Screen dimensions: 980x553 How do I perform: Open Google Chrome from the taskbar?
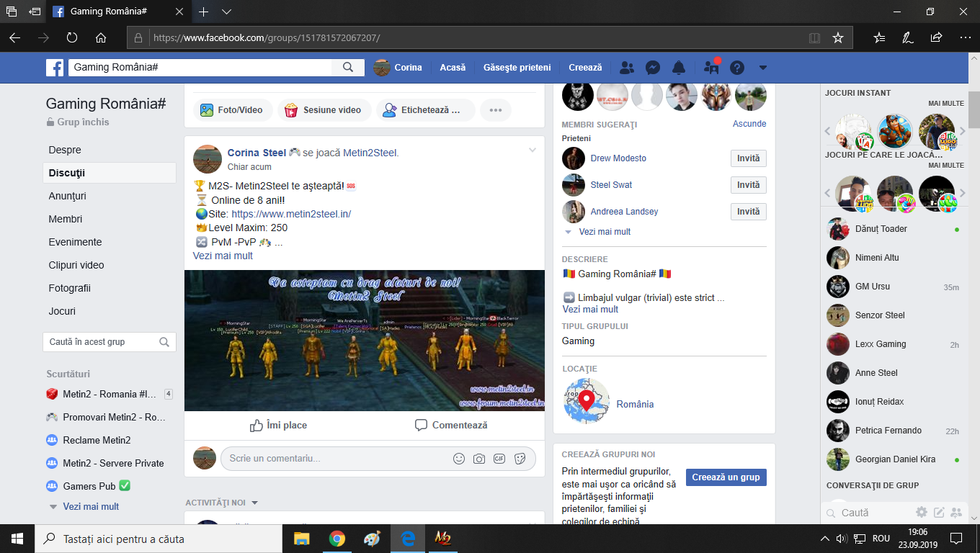337,539
